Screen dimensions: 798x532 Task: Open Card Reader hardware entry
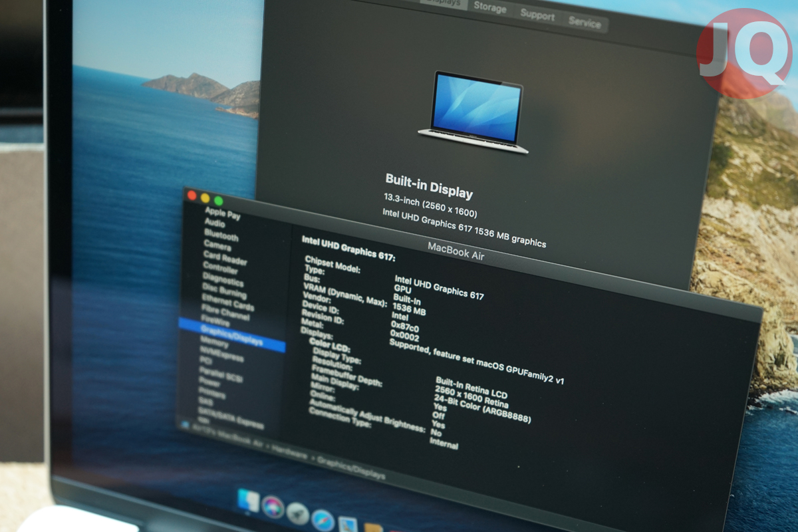[225, 257]
